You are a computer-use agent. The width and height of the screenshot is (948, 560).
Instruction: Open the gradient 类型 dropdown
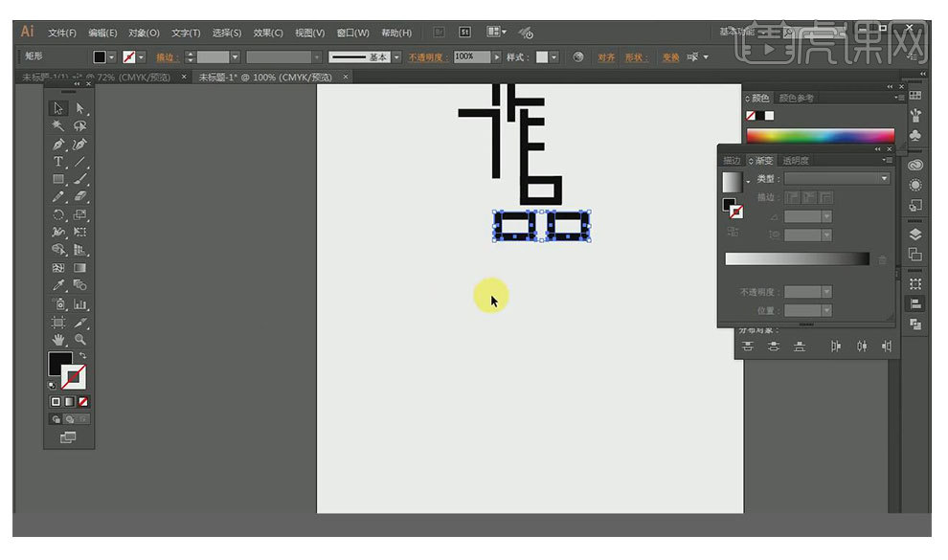coord(838,179)
